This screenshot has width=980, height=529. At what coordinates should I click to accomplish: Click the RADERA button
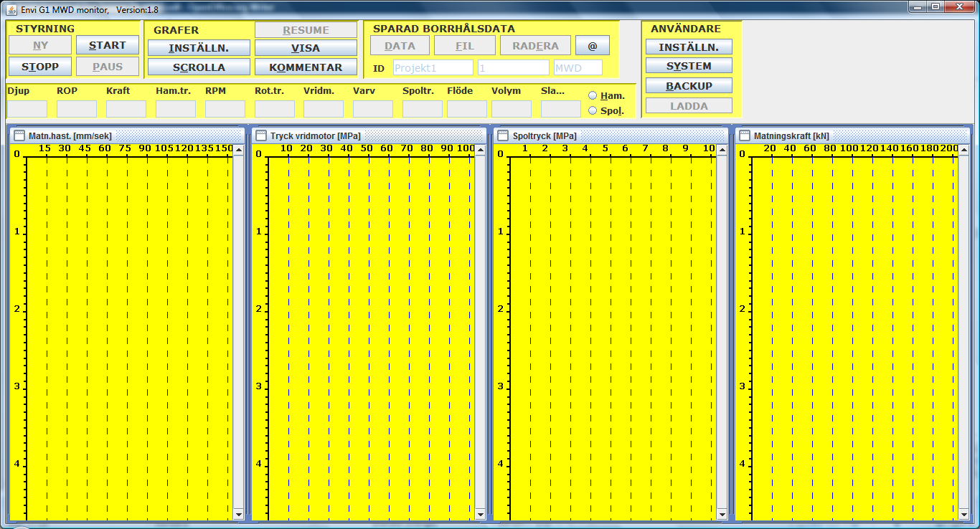pyautogui.click(x=535, y=45)
